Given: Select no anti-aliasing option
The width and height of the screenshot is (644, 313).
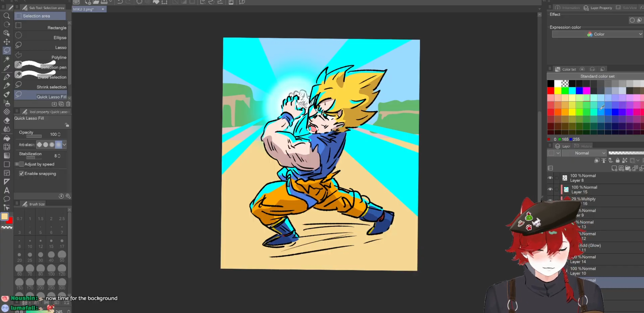Looking at the screenshot, I should 39,144.
